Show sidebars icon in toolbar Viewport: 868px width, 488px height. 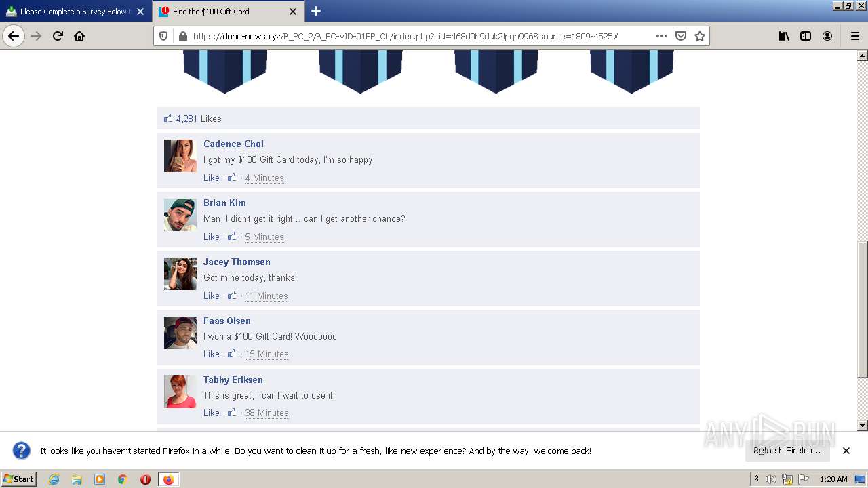click(x=806, y=36)
